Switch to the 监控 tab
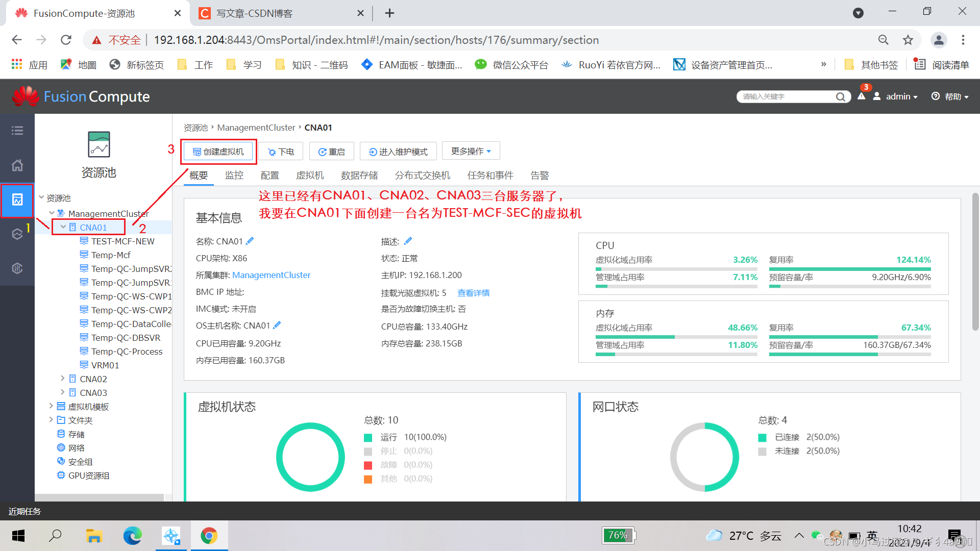The height and width of the screenshot is (551, 980). 234,175
